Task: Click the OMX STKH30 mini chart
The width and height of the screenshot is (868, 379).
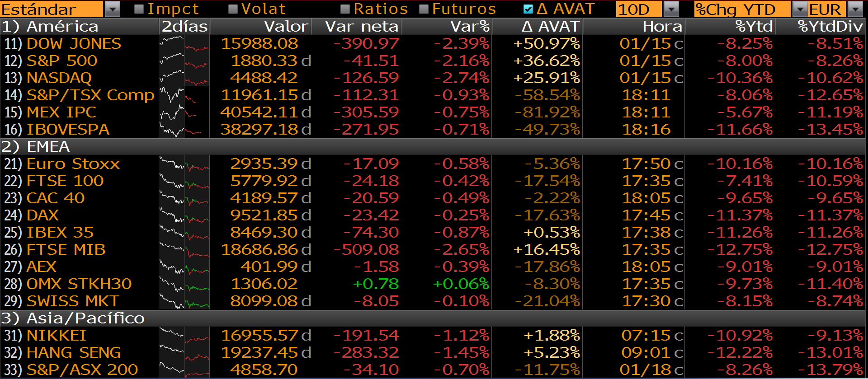Action: click(184, 284)
